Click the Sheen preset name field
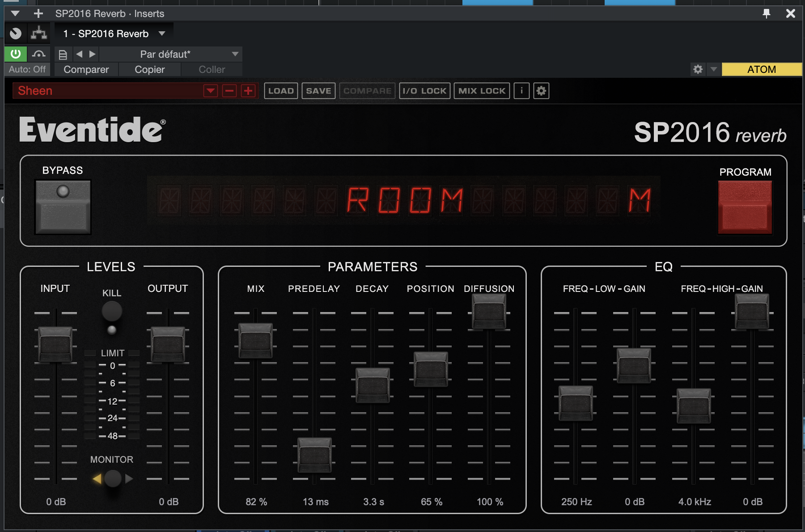Screen dimensions: 805x532 pos(107,91)
